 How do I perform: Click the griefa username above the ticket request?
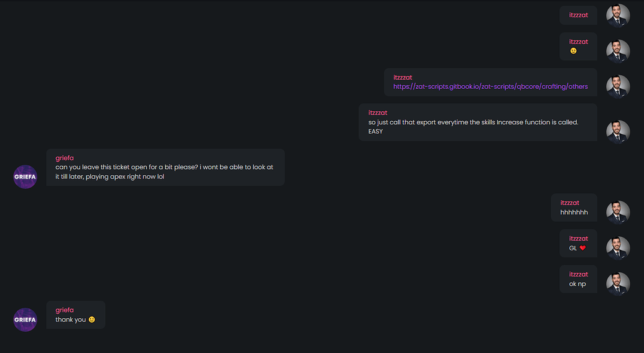pos(65,158)
